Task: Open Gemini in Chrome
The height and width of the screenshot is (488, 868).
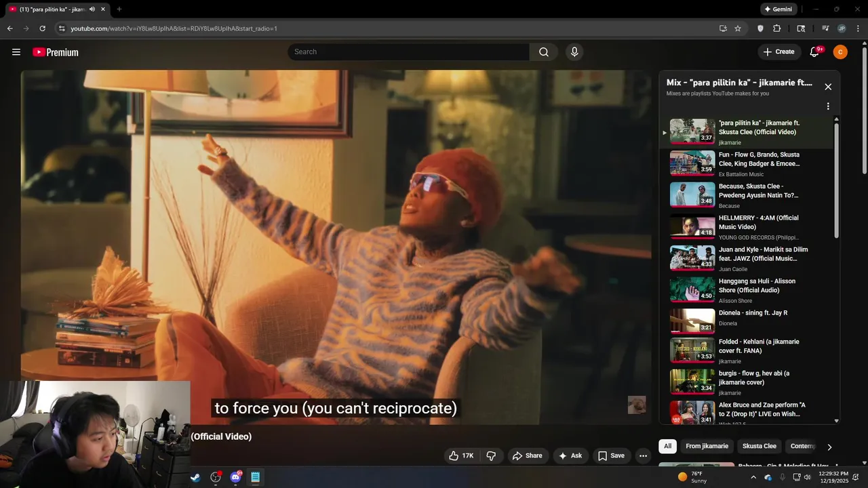Action: pyautogui.click(x=778, y=9)
